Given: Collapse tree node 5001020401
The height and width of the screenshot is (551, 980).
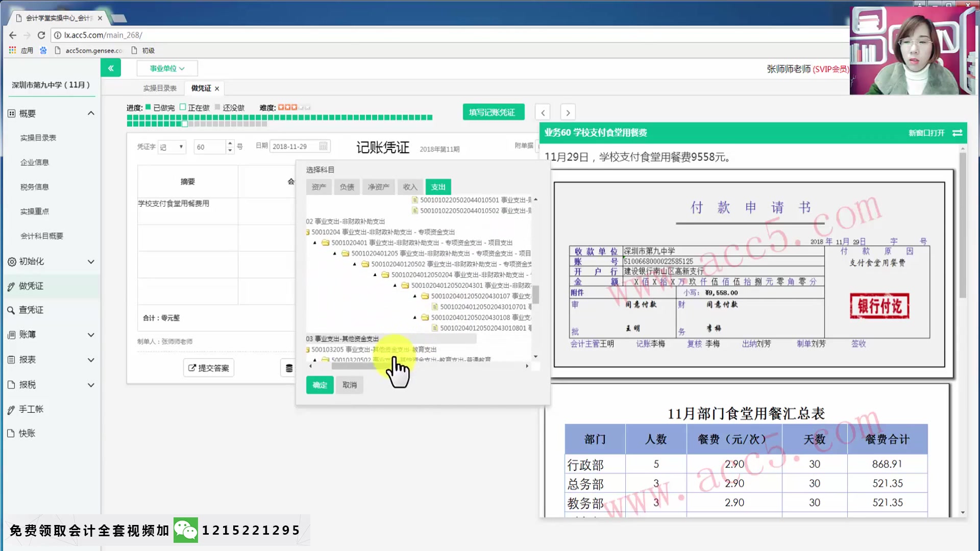Looking at the screenshot, I should 315,243.
